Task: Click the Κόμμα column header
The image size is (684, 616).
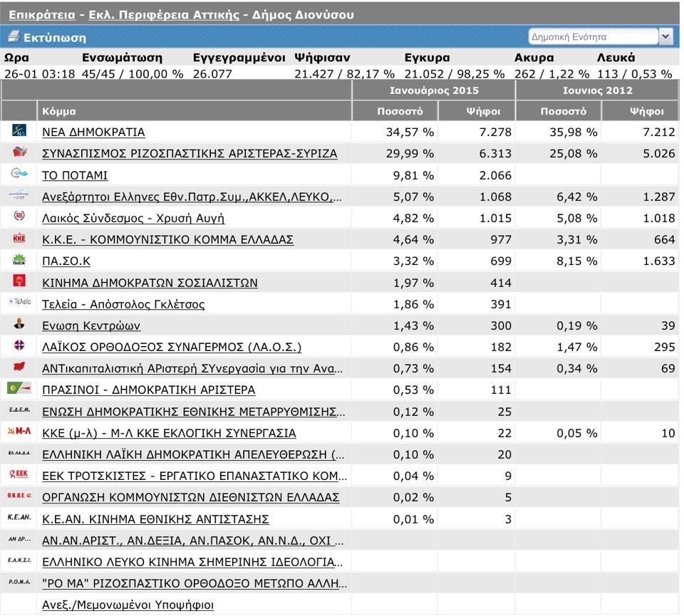Action: [x=194, y=110]
